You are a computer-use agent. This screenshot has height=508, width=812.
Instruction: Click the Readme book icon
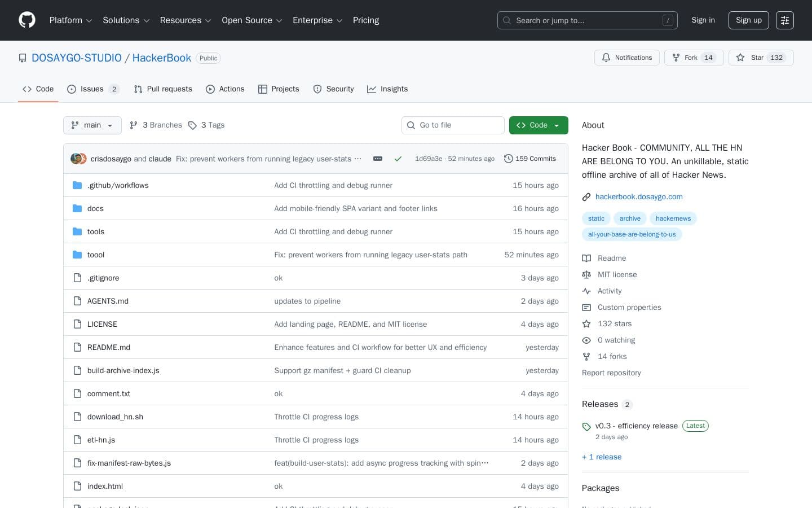[x=586, y=258]
